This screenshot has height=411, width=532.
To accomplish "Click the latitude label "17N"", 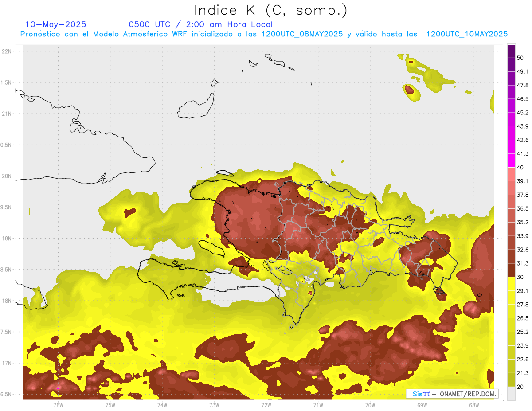I will pyautogui.click(x=8, y=363).
